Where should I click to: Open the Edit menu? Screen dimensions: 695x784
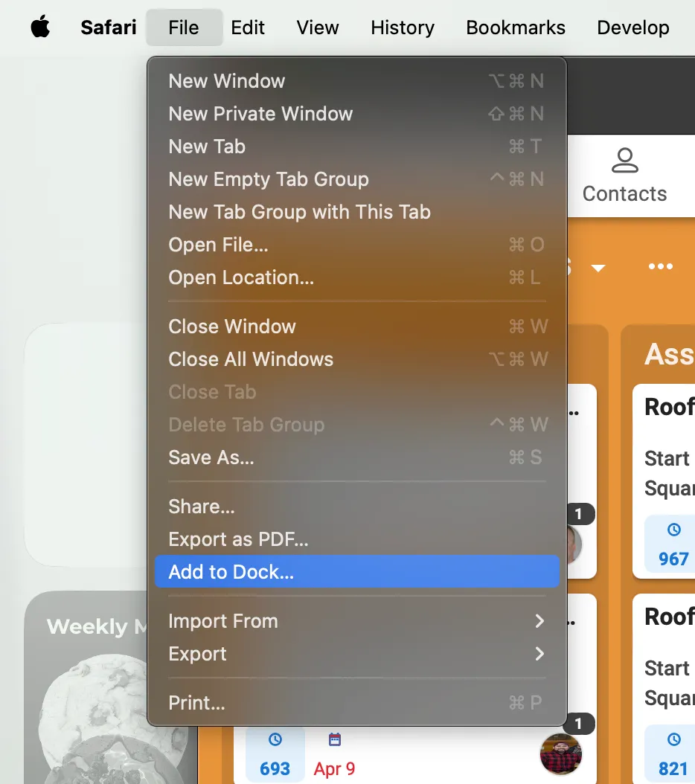[248, 28]
